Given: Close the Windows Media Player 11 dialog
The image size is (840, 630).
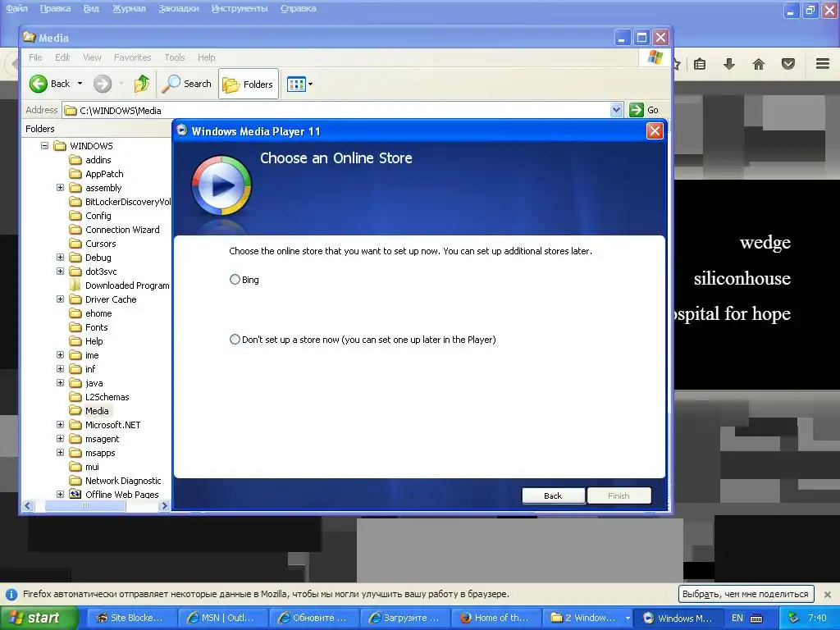Looking at the screenshot, I should tap(655, 131).
